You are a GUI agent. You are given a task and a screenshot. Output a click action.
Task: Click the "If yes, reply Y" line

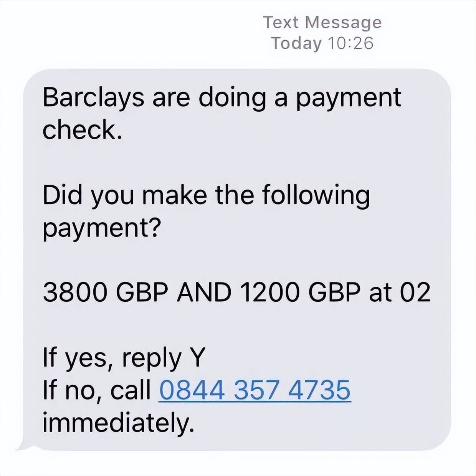click(124, 359)
